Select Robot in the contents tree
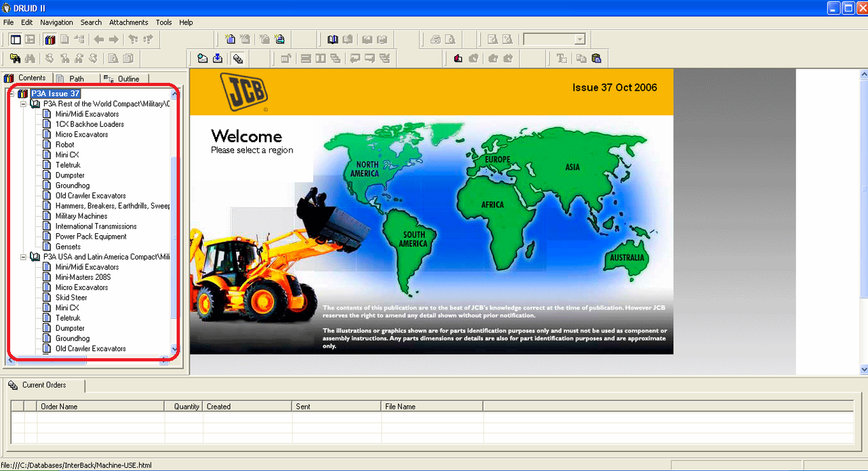Screen dimensions: 868x471 [x=65, y=144]
